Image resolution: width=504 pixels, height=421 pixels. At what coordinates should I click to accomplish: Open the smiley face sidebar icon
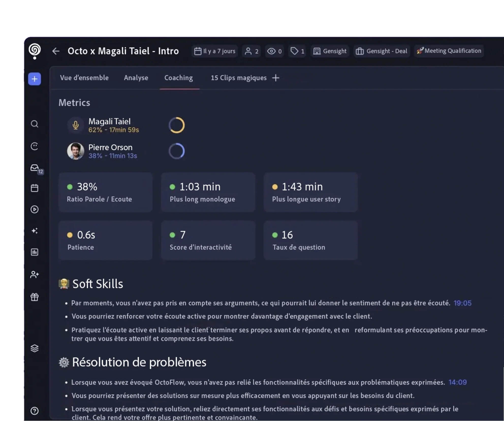[x=35, y=146]
